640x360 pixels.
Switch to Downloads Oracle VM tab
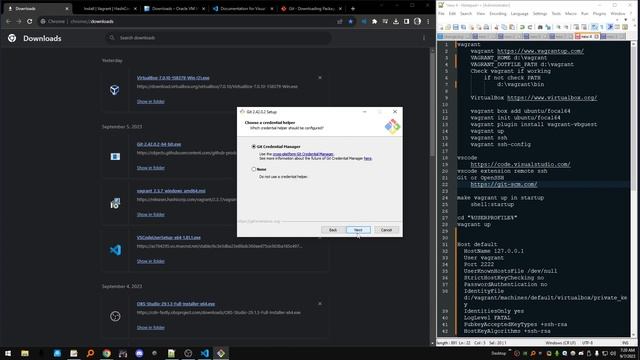tap(174, 8)
